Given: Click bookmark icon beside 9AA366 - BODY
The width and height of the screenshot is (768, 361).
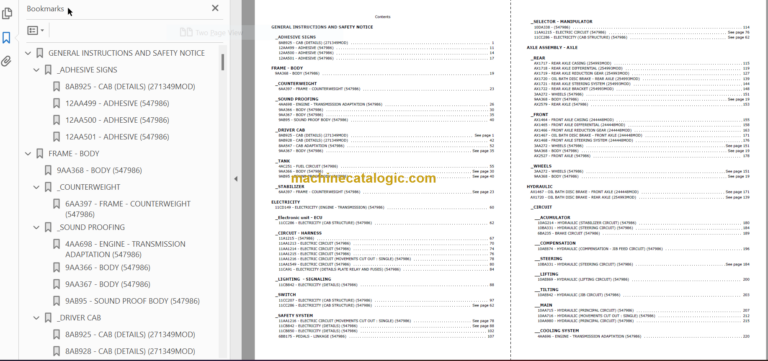Looking at the screenshot, I should click(x=56, y=267).
